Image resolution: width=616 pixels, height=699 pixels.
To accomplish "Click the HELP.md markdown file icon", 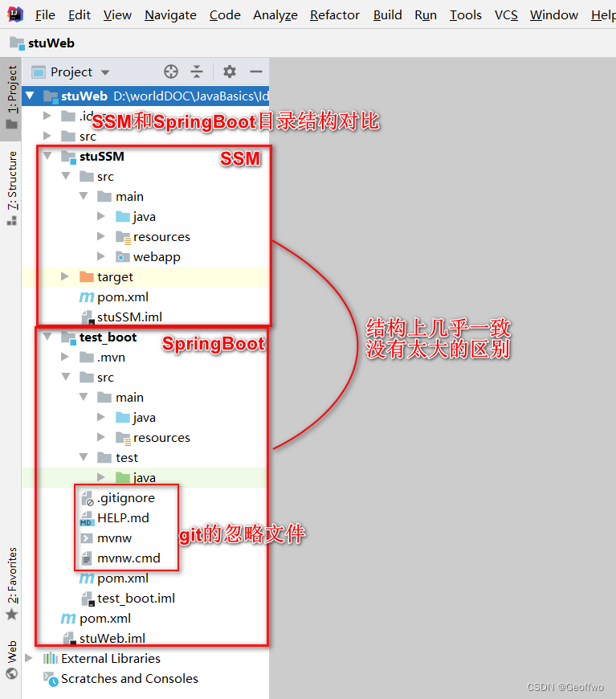I will click(x=86, y=518).
